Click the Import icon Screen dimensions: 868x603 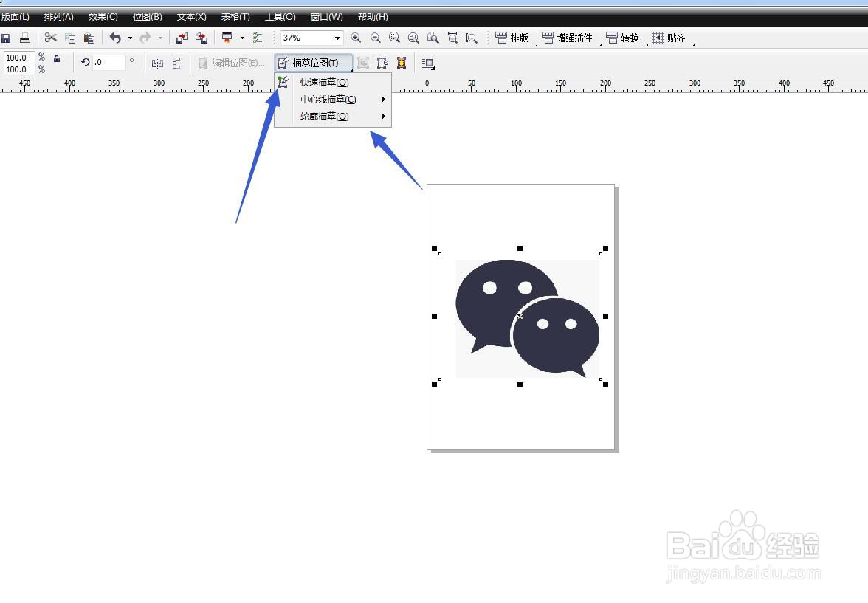point(182,38)
